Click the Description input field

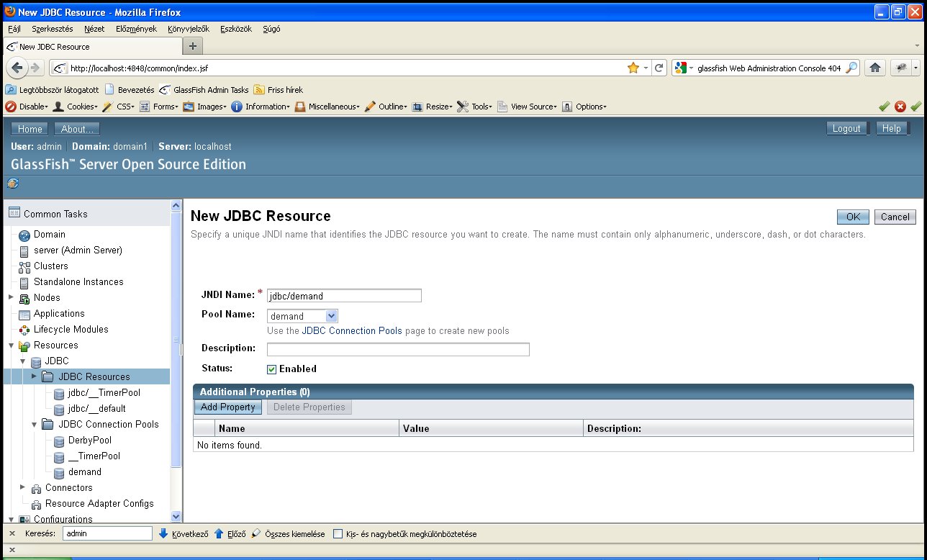pos(398,349)
